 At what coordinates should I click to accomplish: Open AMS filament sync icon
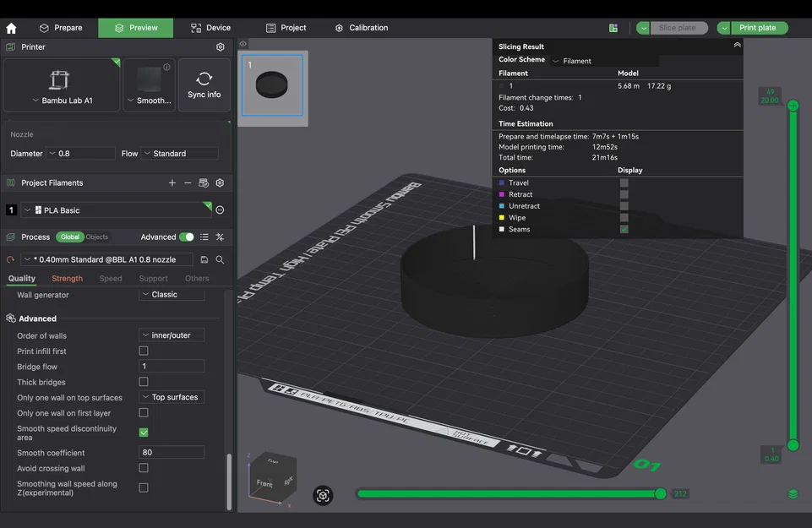204,182
